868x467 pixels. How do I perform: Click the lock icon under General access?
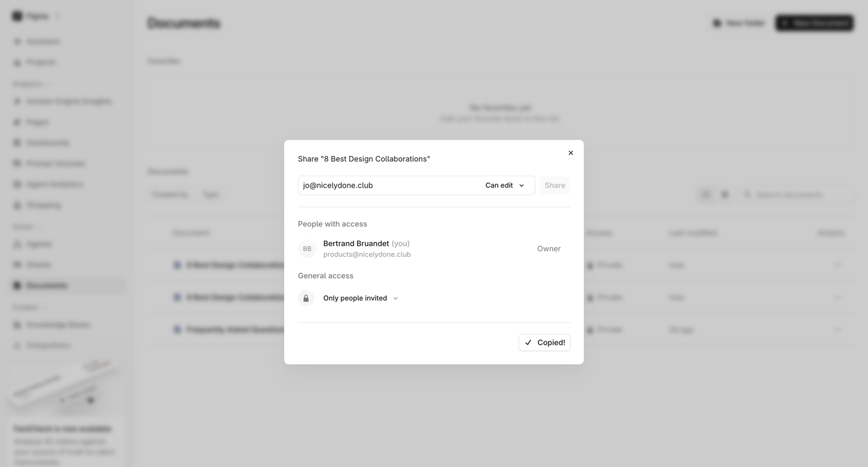point(306,298)
